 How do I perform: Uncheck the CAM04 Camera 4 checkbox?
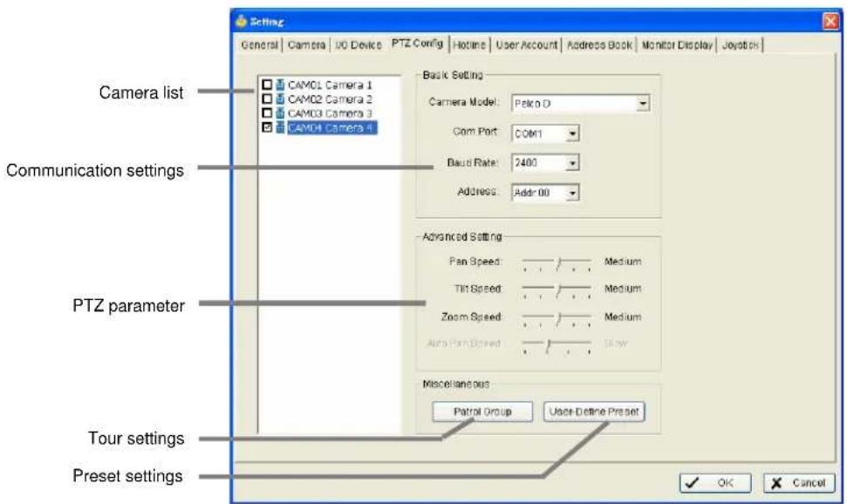tap(267, 127)
